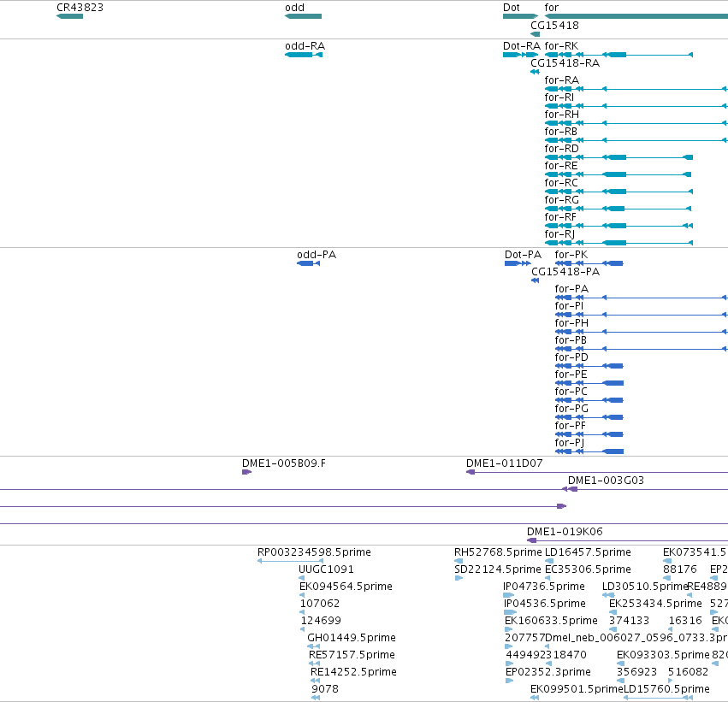Select the for-PG protein feature
This screenshot has width=728, height=702.
pyautogui.click(x=589, y=417)
